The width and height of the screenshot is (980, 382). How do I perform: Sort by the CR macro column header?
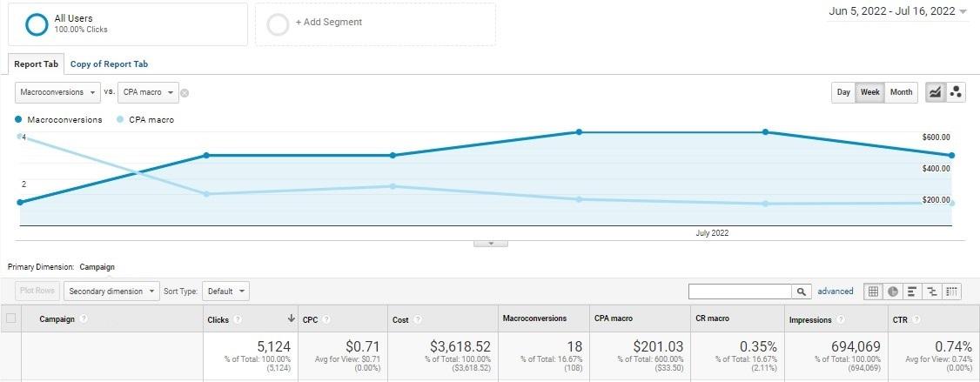pyautogui.click(x=712, y=318)
